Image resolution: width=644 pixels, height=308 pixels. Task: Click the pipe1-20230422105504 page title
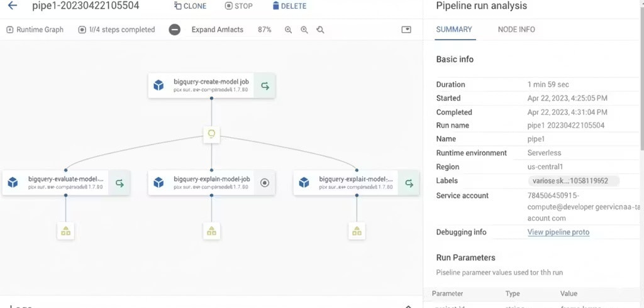(x=86, y=6)
